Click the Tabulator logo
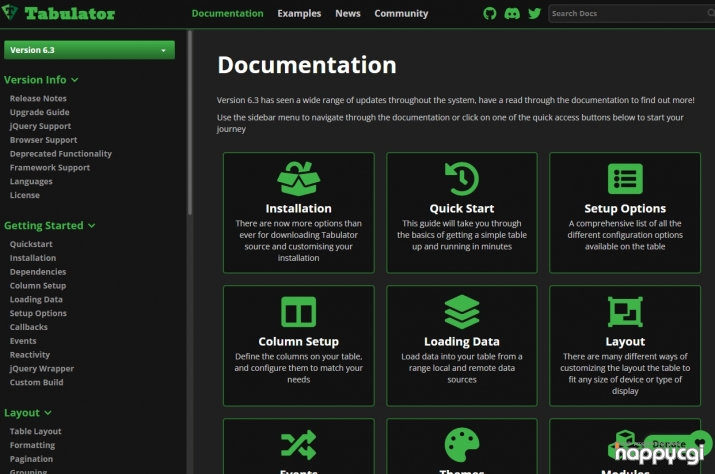715x474 pixels. (60, 14)
